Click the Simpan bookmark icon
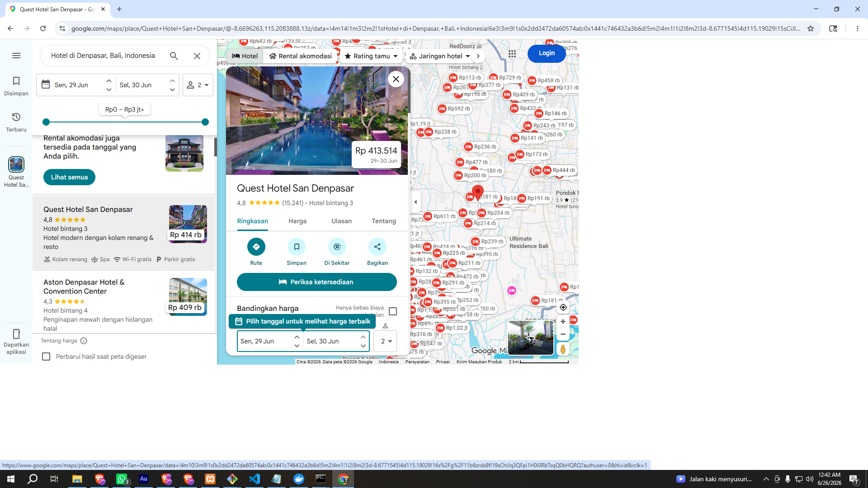 point(297,247)
